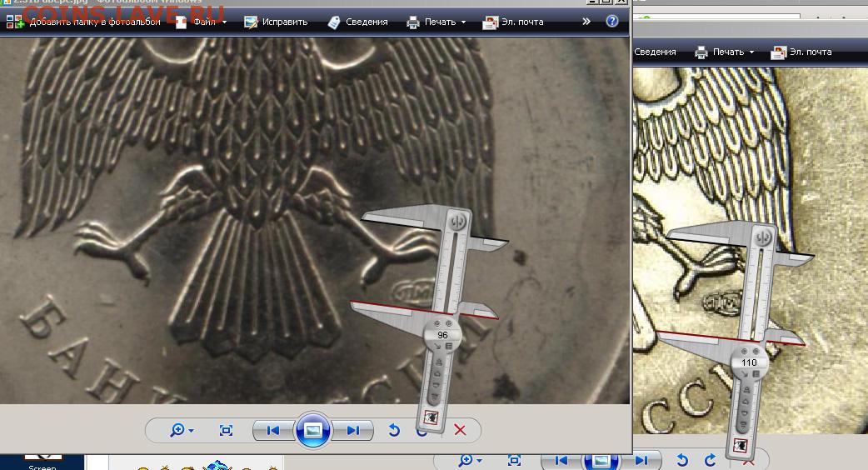Open list menu icon below the 96 reading
The height and width of the screenshot is (470, 868).
(x=449, y=347)
